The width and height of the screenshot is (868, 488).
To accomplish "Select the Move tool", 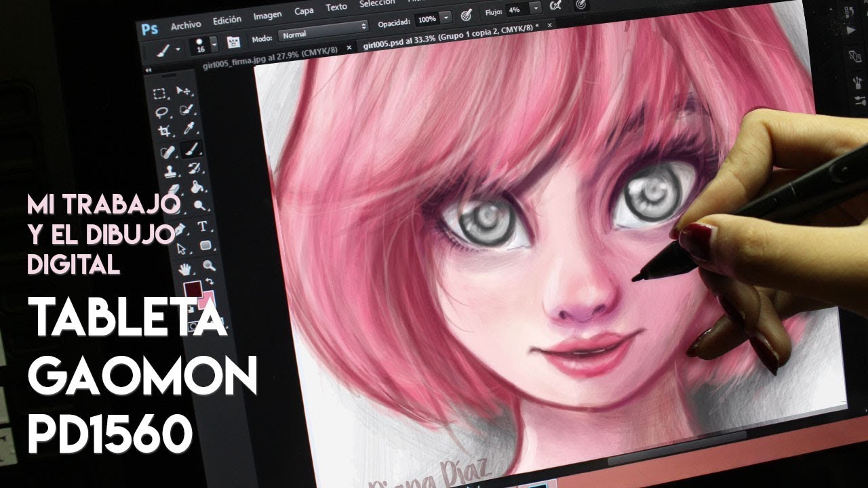I will (183, 91).
